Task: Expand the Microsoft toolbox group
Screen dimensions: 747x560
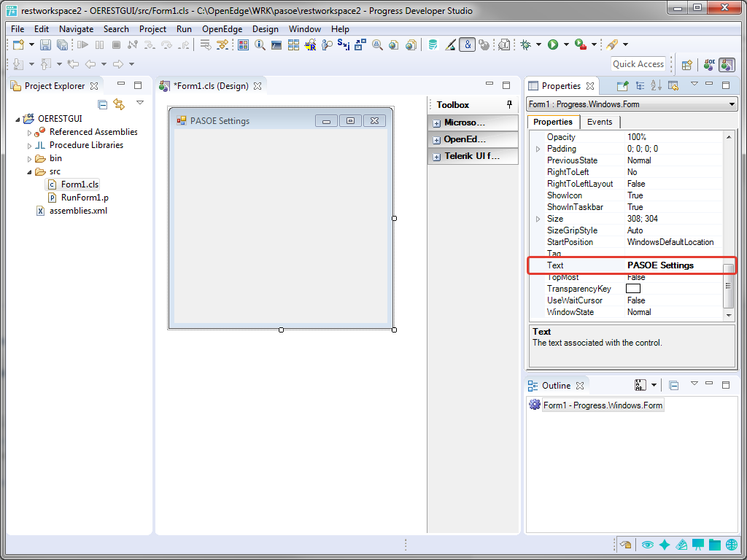Action: pyautogui.click(x=436, y=123)
